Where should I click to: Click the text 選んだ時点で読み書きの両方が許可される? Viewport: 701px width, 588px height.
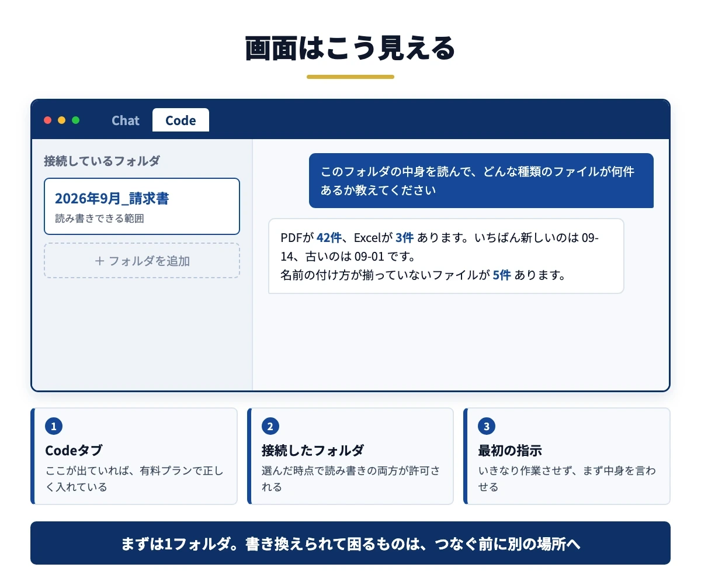(351, 479)
